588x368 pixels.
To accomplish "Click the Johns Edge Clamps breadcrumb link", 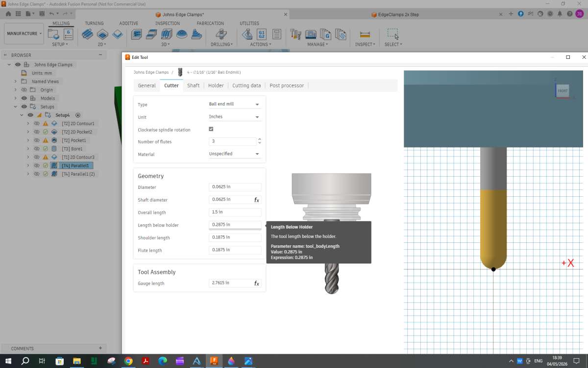I will (151, 72).
